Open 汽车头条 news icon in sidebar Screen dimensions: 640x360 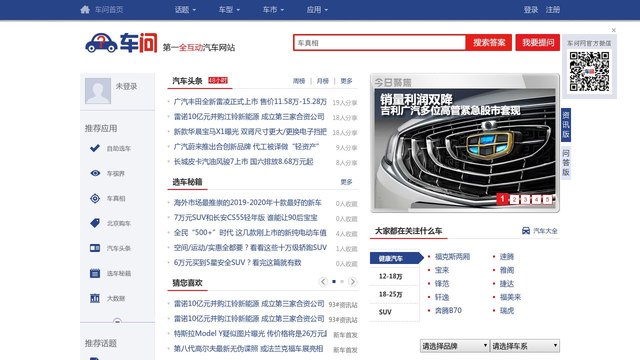pos(95,248)
